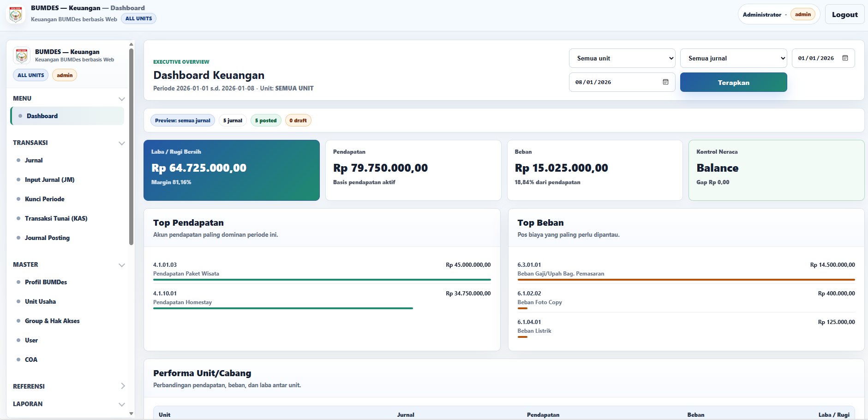868x420 pixels.
Task: Click account code 4.1.01.03
Action: (x=165, y=265)
